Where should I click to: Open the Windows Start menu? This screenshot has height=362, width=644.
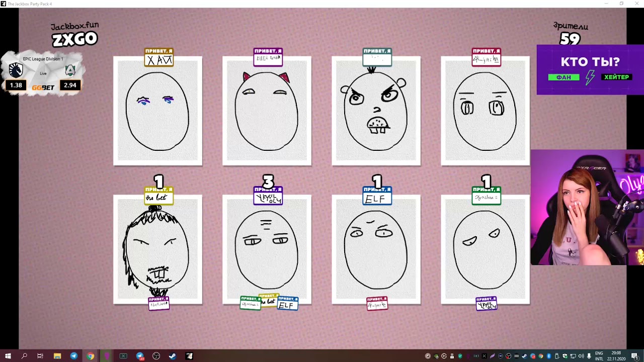pyautogui.click(x=8, y=356)
